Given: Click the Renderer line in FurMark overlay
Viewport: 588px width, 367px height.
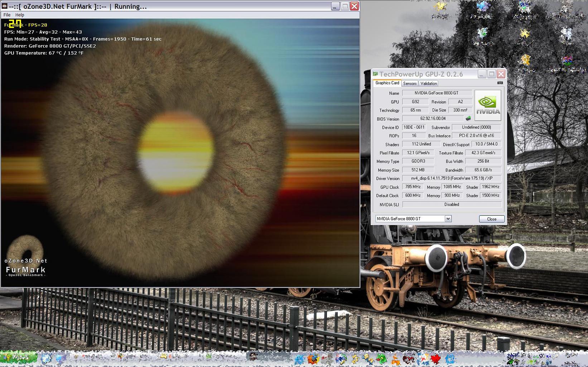Looking at the screenshot, I should [x=50, y=46].
